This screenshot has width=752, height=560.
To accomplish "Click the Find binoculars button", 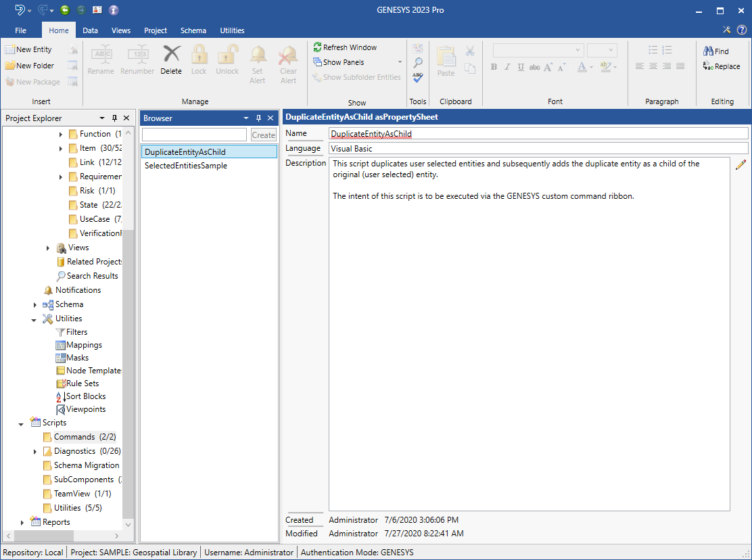I will (x=716, y=51).
